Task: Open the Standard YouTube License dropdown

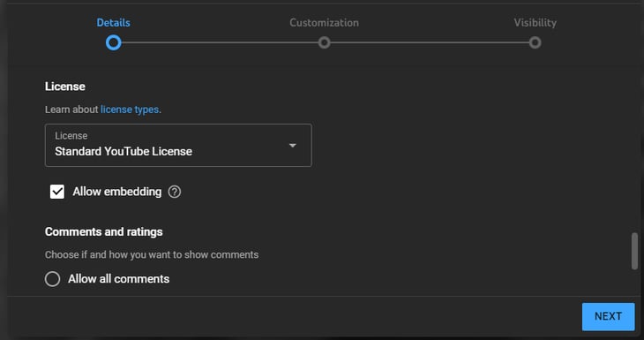Action: coord(178,145)
